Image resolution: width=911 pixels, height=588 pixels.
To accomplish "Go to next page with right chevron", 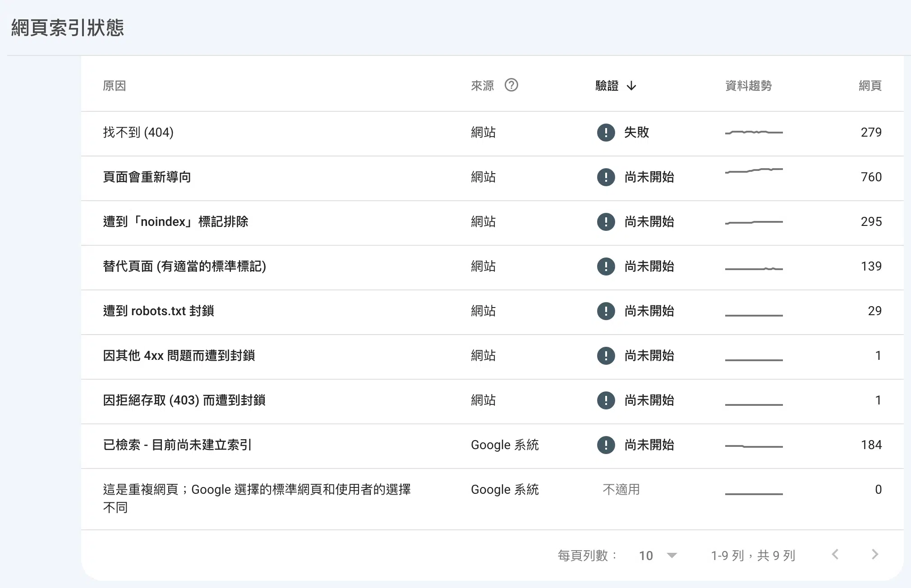I will click(x=875, y=555).
